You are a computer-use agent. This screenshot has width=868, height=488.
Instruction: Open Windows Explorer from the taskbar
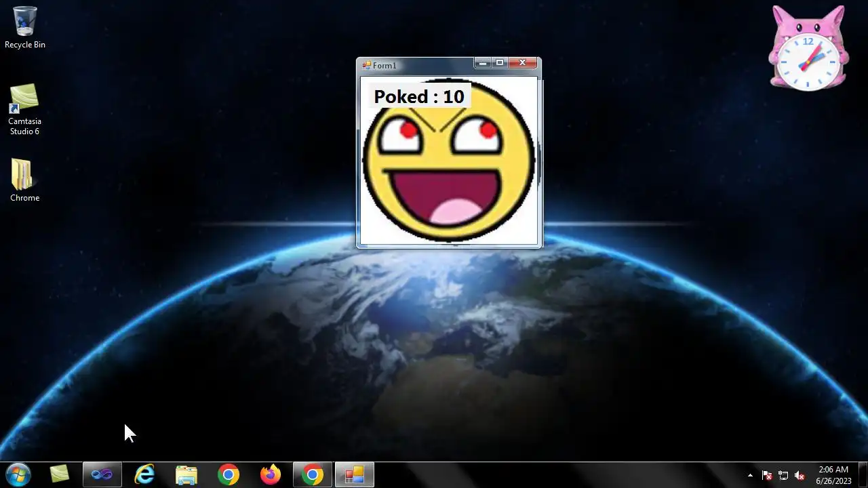click(186, 474)
